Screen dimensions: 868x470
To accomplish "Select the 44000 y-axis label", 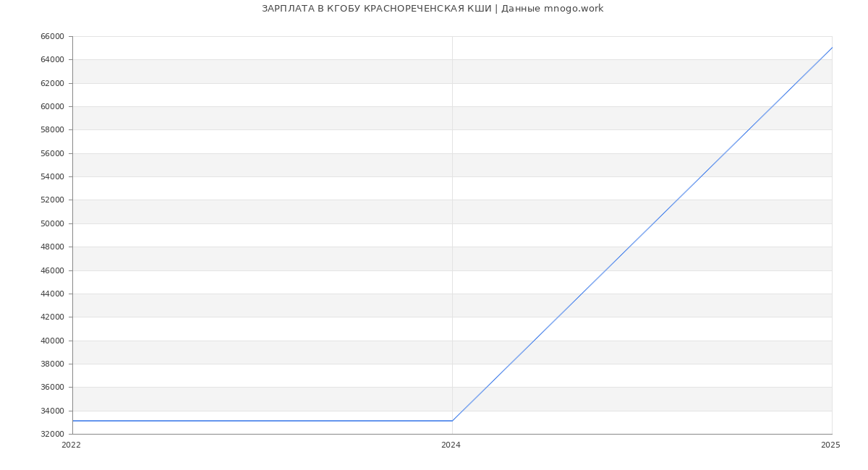I will [54, 294].
